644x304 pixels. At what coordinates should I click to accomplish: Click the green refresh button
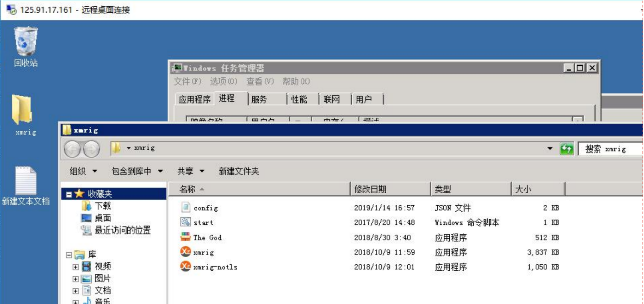point(567,149)
